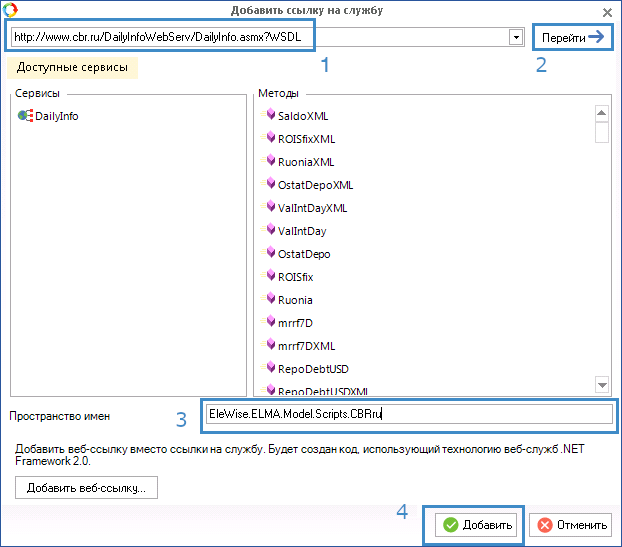This screenshot has width=622, height=547.
Task: Click the mrrf7D method icon
Action: [270, 322]
